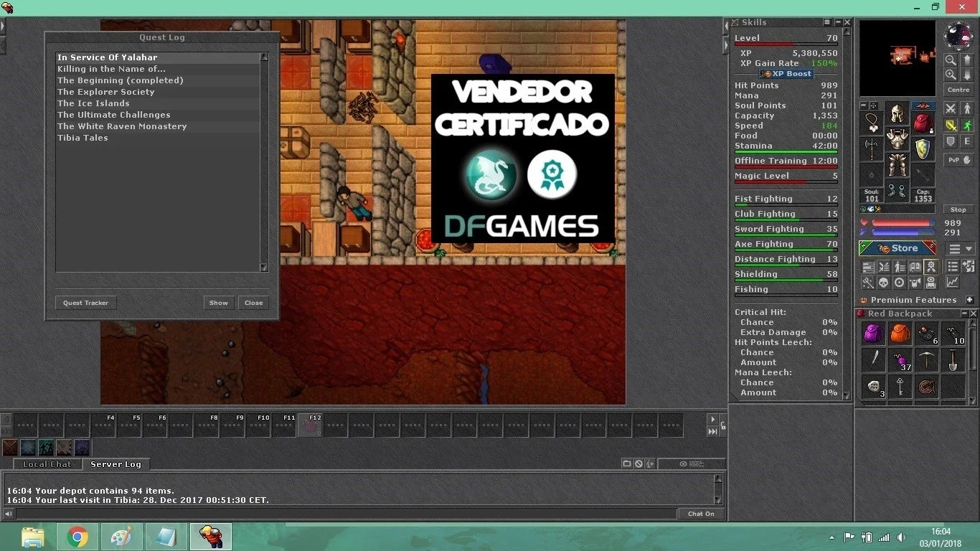Open the analytics graph icon in sidebar
Image resolution: width=980 pixels, height=551 pixels.
[952, 283]
